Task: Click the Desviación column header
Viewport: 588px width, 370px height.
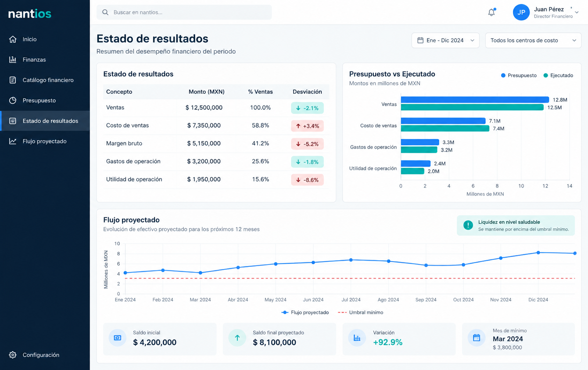Action: 307,92
